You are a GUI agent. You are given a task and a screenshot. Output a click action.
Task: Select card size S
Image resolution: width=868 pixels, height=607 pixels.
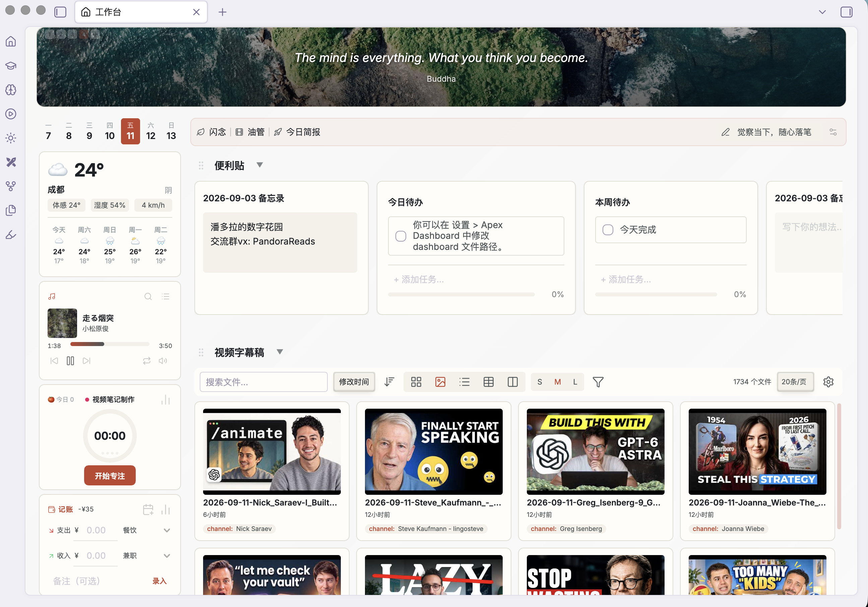[x=540, y=382]
